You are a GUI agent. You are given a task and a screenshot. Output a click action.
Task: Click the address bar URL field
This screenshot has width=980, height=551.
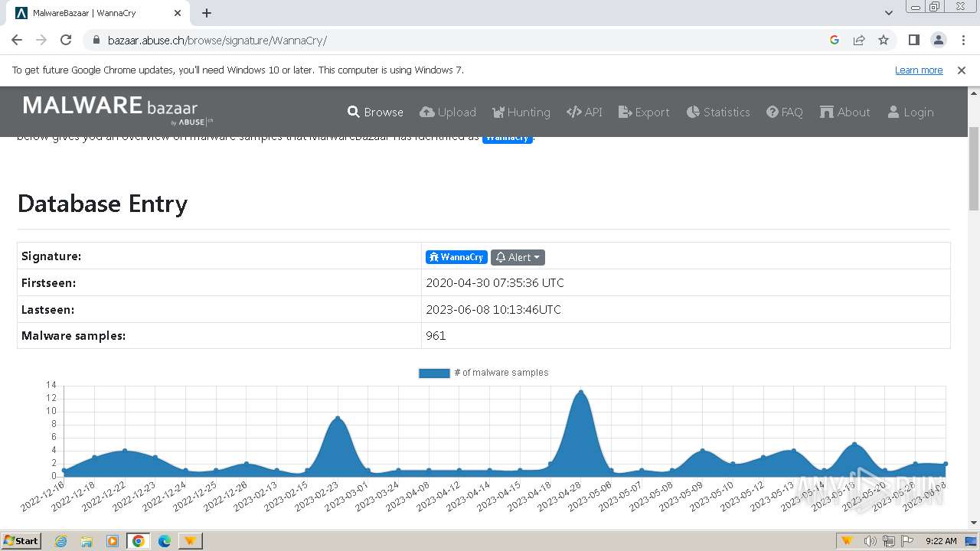coord(459,40)
